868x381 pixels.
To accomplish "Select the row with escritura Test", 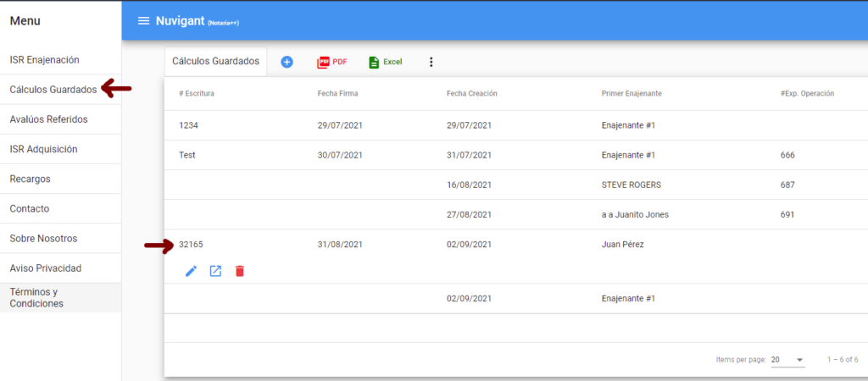I will 516,156.
